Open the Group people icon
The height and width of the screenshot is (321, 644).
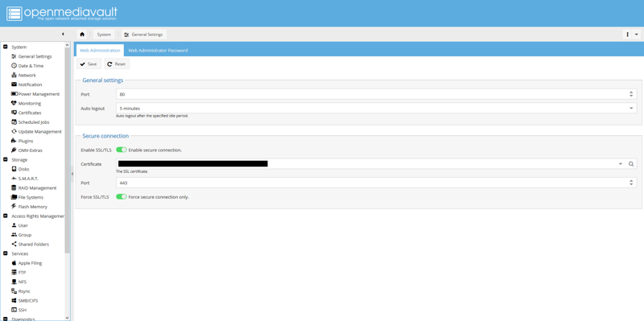click(14, 235)
